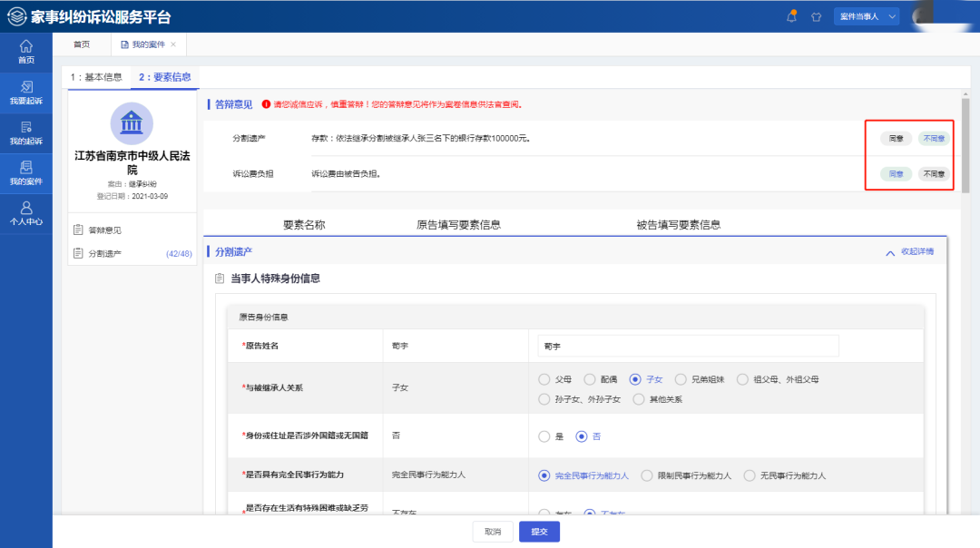The width and height of the screenshot is (980, 548).
Task: Click 被告填写要素信息 column header
Action: (678, 225)
